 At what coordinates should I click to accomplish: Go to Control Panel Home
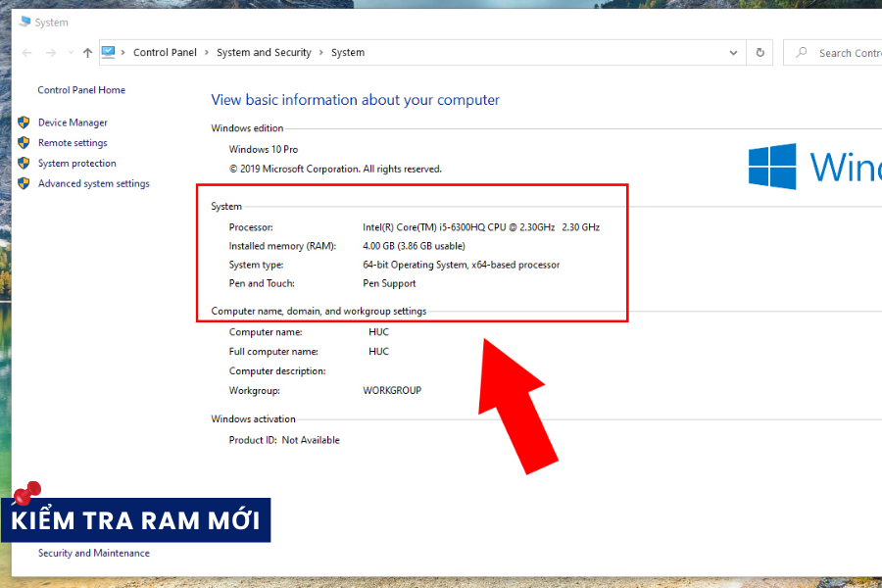81,89
